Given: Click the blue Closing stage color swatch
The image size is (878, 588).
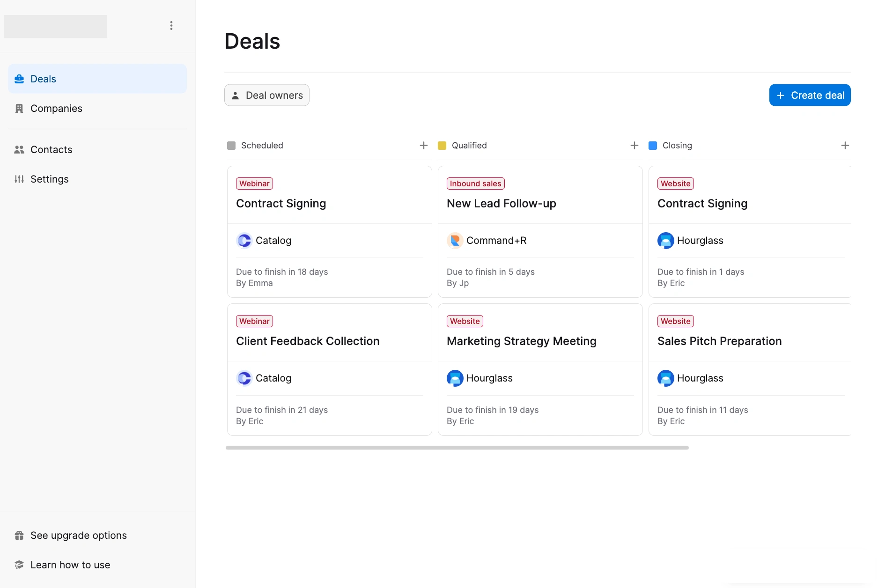Looking at the screenshot, I should point(653,146).
